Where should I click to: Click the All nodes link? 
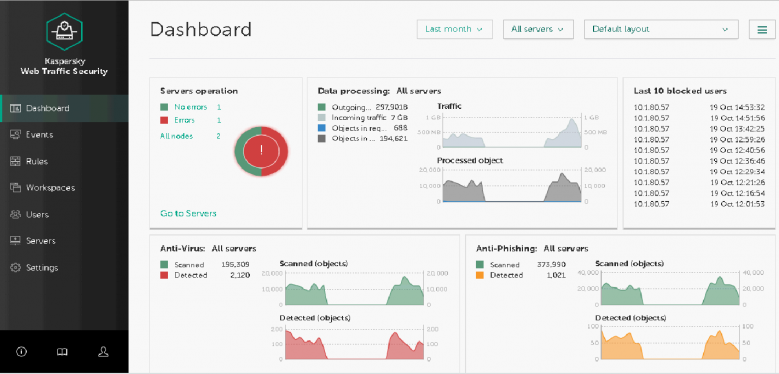tap(176, 136)
